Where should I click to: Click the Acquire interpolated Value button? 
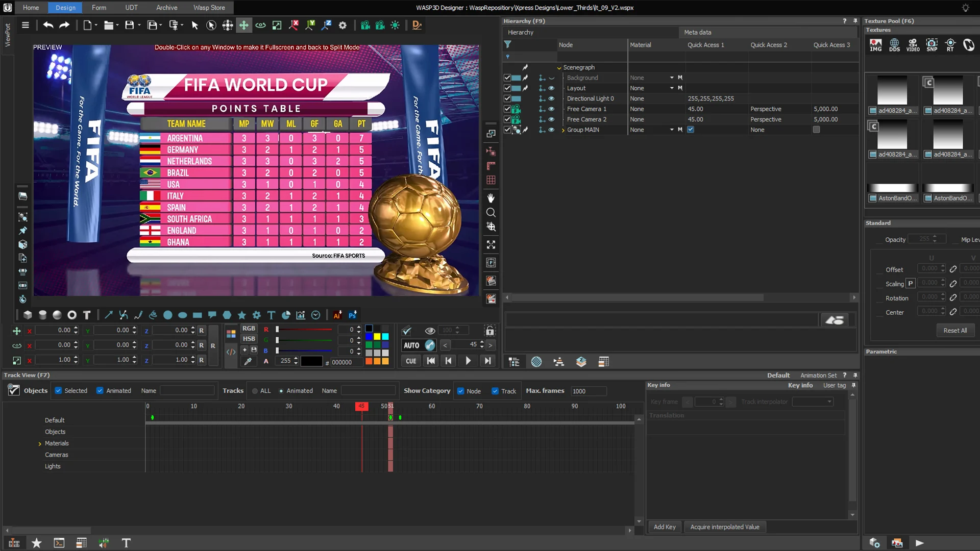724,527
